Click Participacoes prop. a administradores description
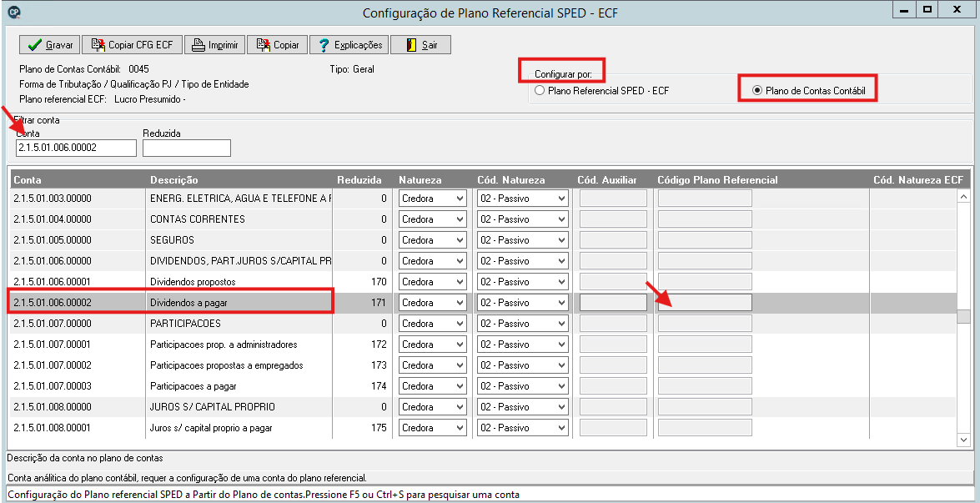This screenshot has width=980, height=503. coord(224,345)
